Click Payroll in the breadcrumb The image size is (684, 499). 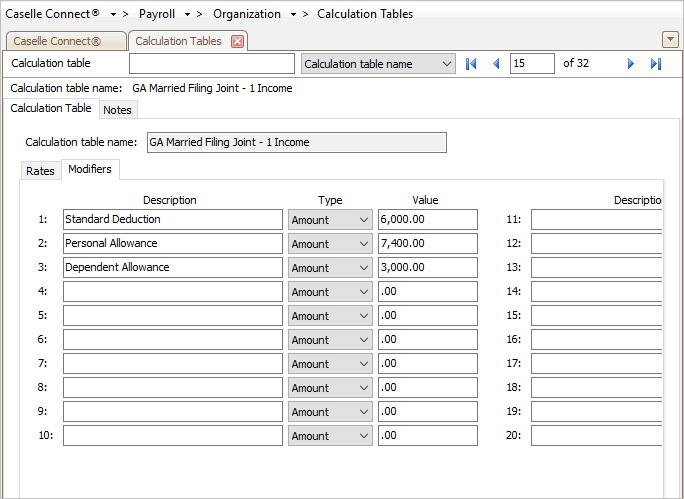pyautogui.click(x=157, y=14)
